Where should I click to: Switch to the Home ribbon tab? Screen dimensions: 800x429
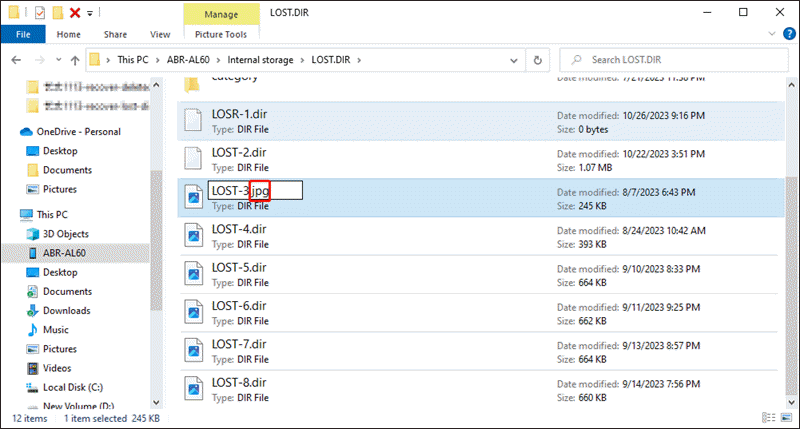click(x=68, y=34)
